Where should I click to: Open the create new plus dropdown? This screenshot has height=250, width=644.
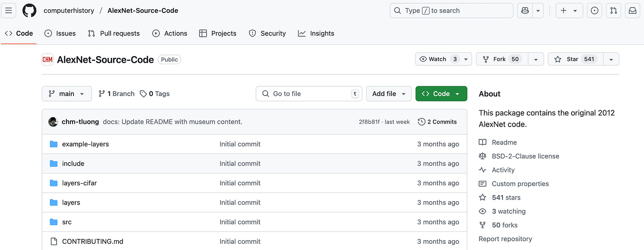[x=569, y=11]
